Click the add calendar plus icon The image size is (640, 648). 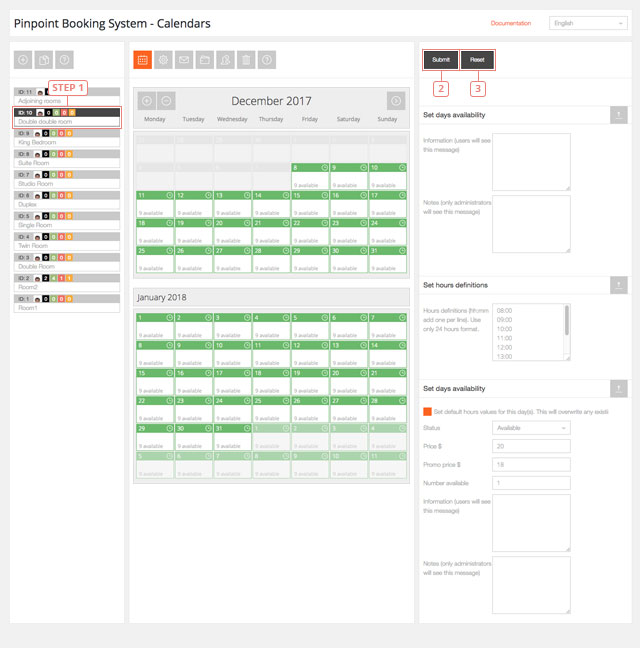[x=23, y=60]
